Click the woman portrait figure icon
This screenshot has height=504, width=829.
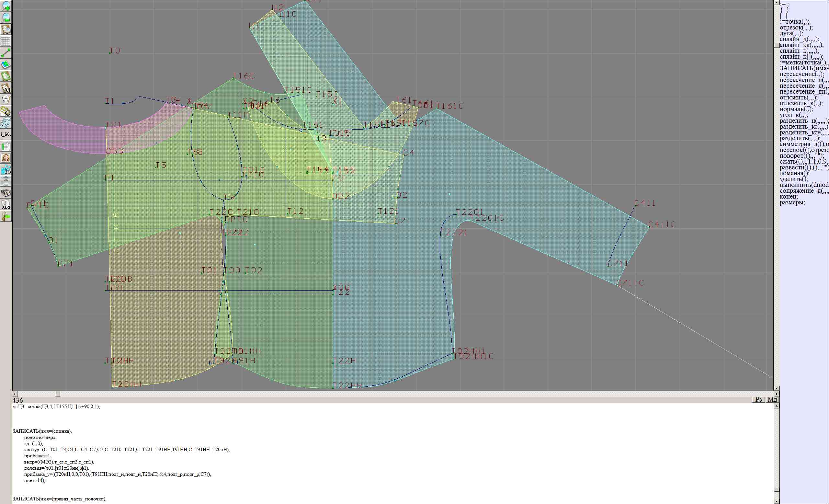(6, 158)
